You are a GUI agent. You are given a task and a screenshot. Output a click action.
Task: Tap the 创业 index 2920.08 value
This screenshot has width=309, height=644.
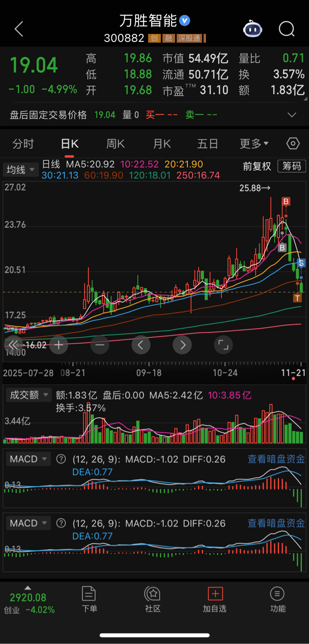[28, 597]
